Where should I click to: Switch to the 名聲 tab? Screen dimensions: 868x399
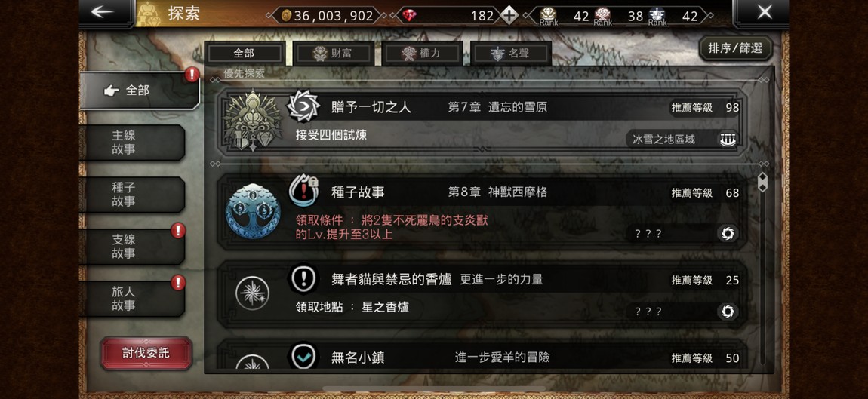coord(511,53)
